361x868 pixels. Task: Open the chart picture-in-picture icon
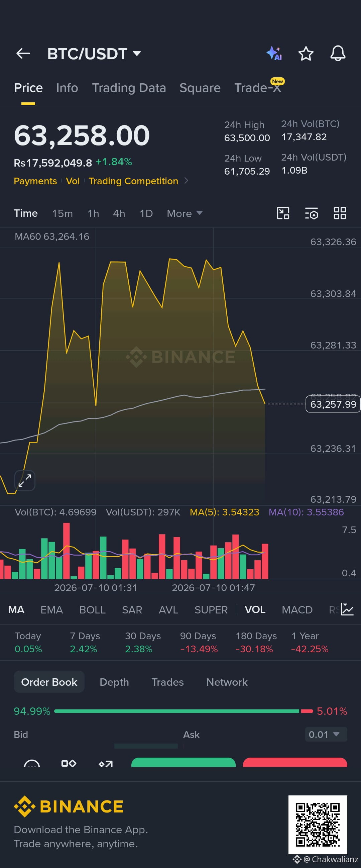283,213
